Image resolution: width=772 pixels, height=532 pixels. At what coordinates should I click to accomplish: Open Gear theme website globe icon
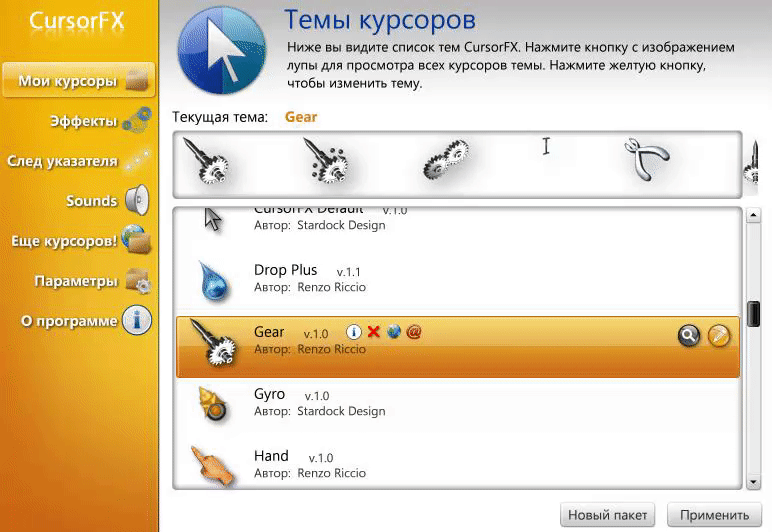[x=393, y=332]
